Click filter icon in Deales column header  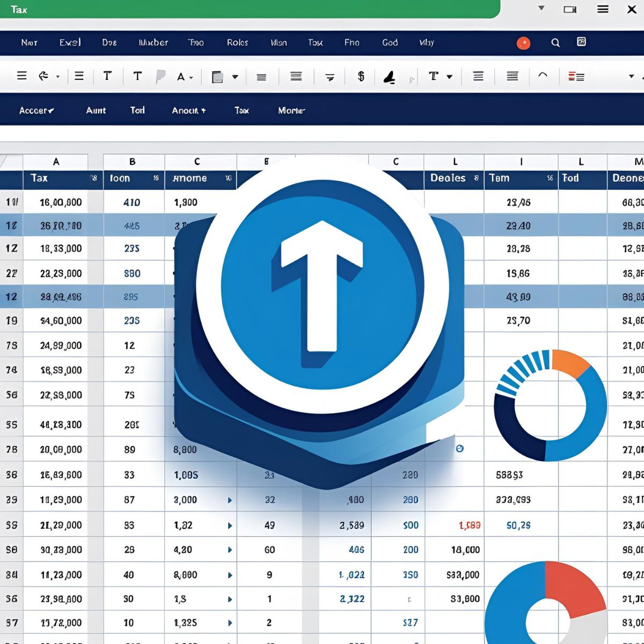click(x=476, y=178)
